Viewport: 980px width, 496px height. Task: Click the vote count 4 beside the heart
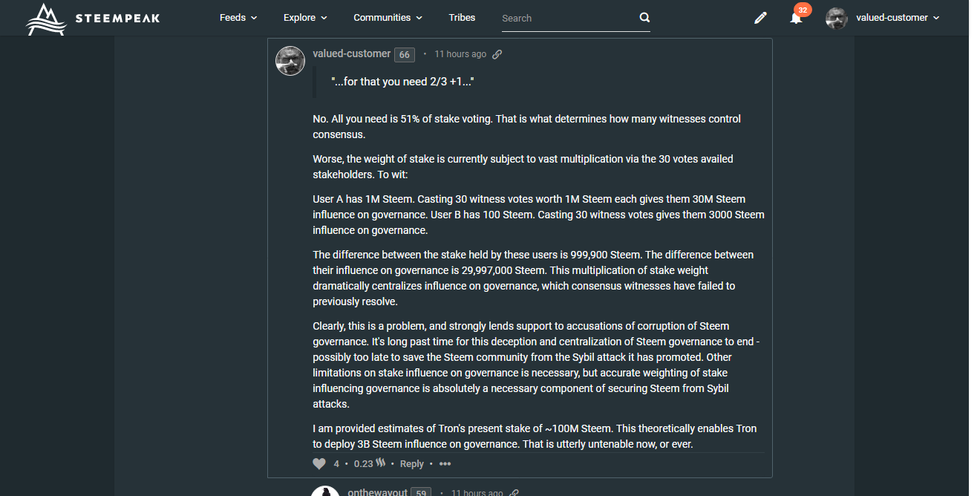click(x=336, y=464)
